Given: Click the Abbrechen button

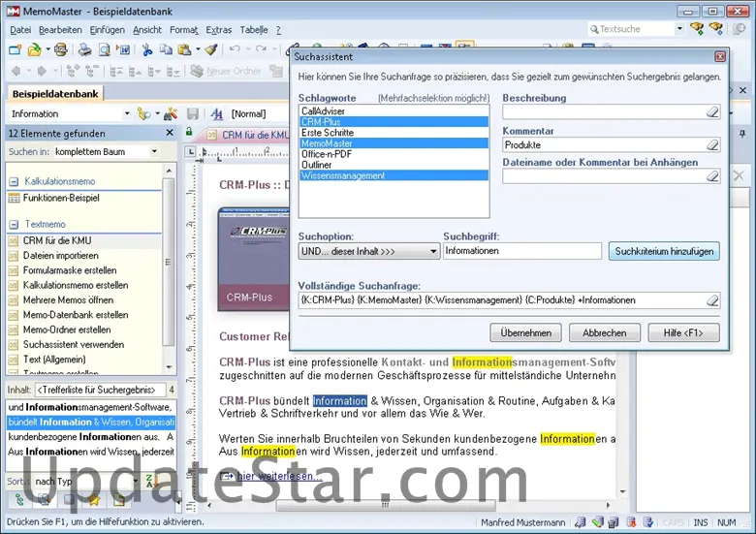Looking at the screenshot, I should (x=604, y=332).
